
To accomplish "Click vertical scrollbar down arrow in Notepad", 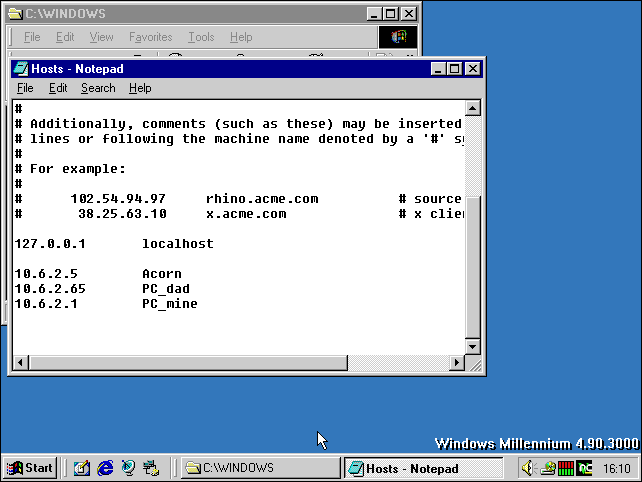I will click(x=472, y=347).
